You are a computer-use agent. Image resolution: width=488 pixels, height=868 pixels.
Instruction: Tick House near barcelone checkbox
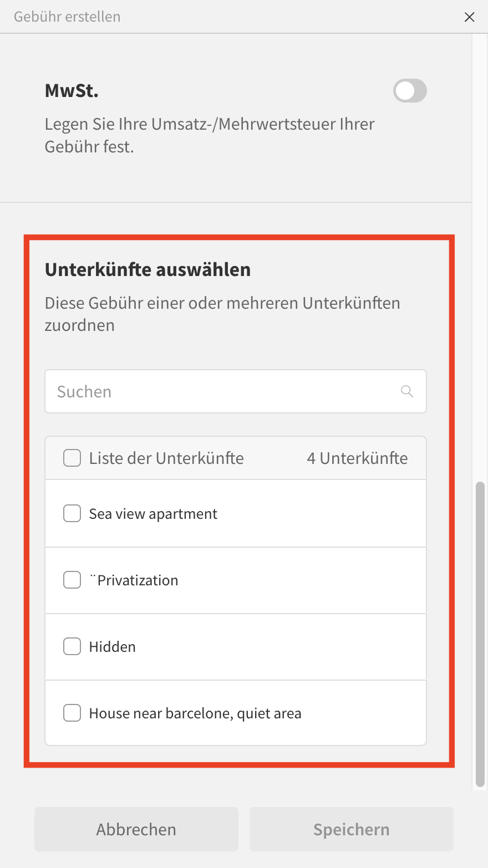point(72,713)
